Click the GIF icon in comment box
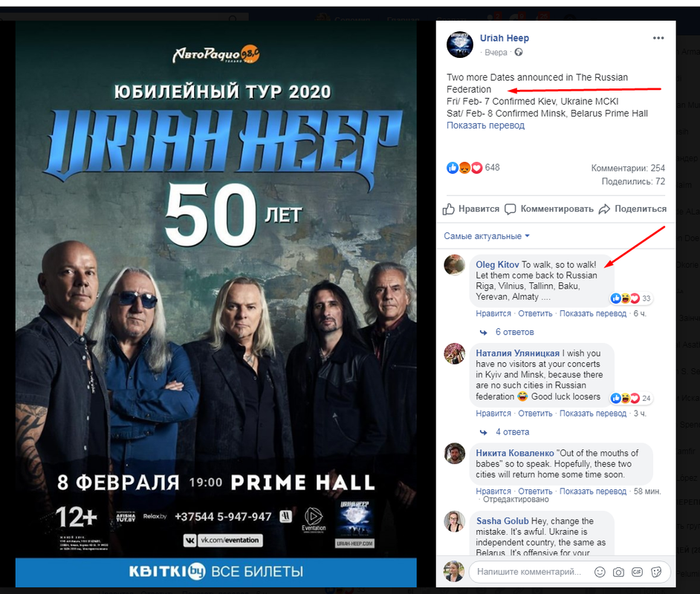The width and height of the screenshot is (700, 594). click(x=637, y=572)
